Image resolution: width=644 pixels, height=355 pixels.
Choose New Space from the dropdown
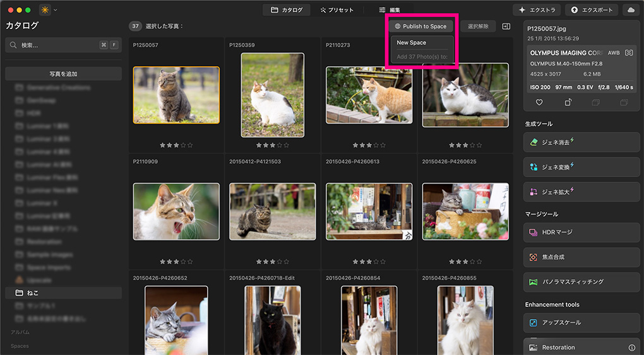(x=411, y=43)
